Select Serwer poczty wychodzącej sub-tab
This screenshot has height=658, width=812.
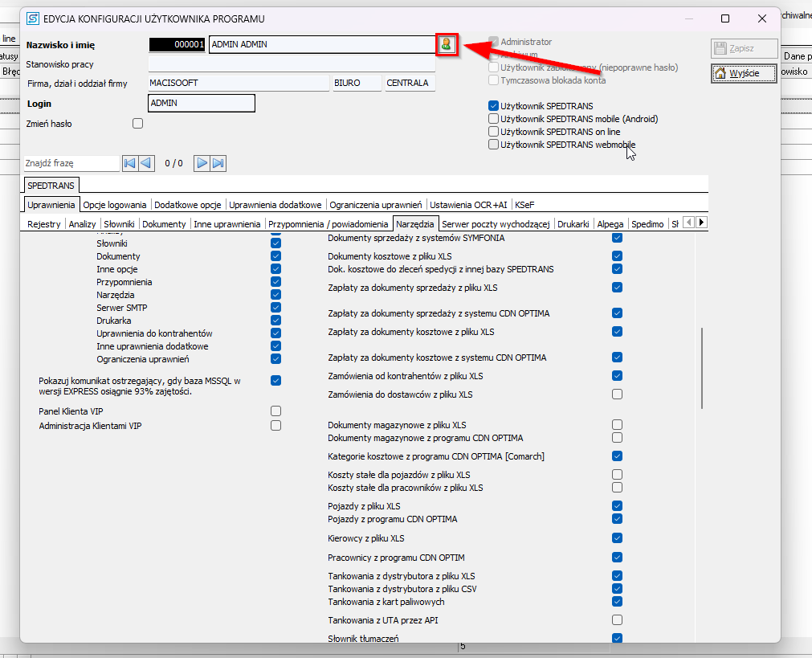click(x=496, y=224)
